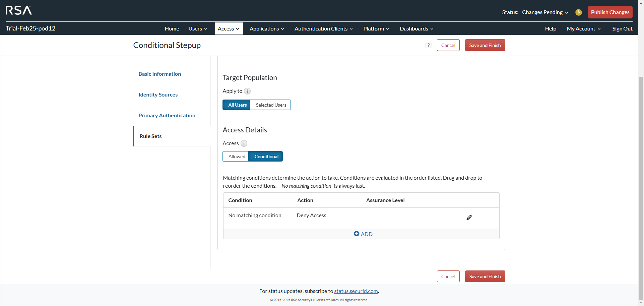Image resolution: width=644 pixels, height=306 pixels.
Task: Click Save and Finish
Action: 485,45
